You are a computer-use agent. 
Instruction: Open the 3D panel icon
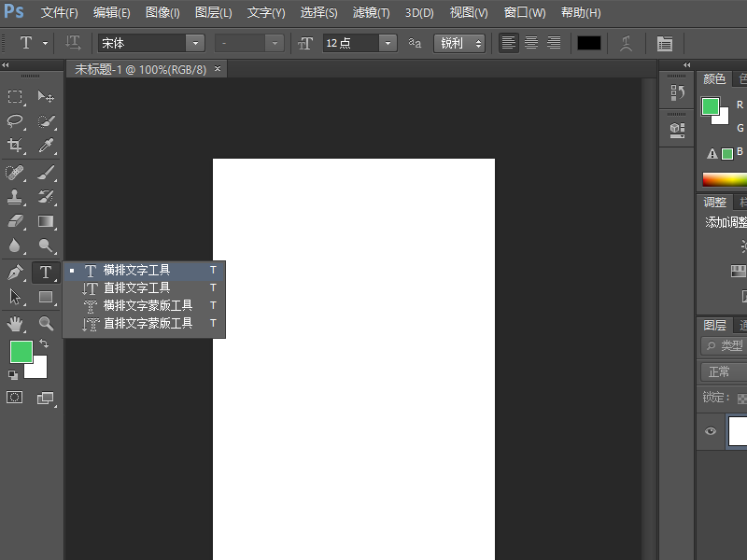coord(677,130)
